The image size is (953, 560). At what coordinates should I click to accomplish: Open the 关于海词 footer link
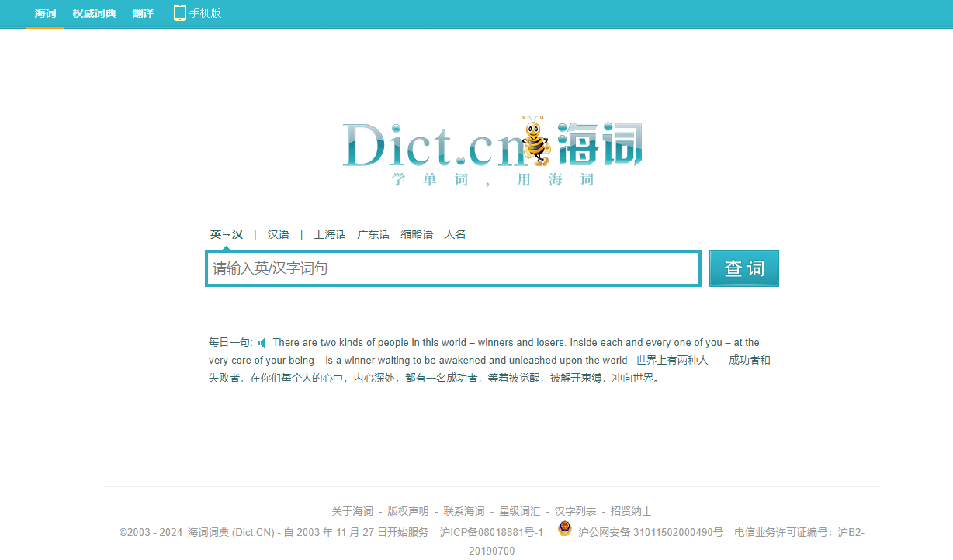point(352,511)
